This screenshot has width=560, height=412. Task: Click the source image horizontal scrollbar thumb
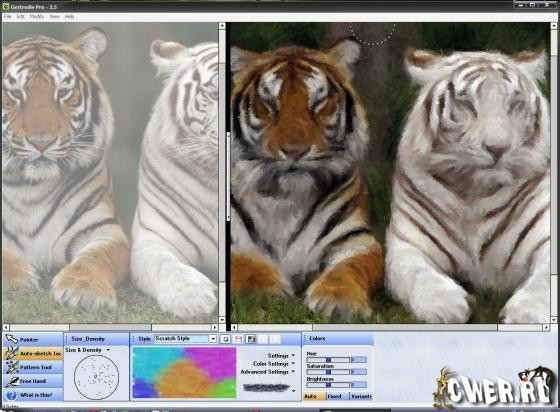pyautogui.click(x=110, y=327)
